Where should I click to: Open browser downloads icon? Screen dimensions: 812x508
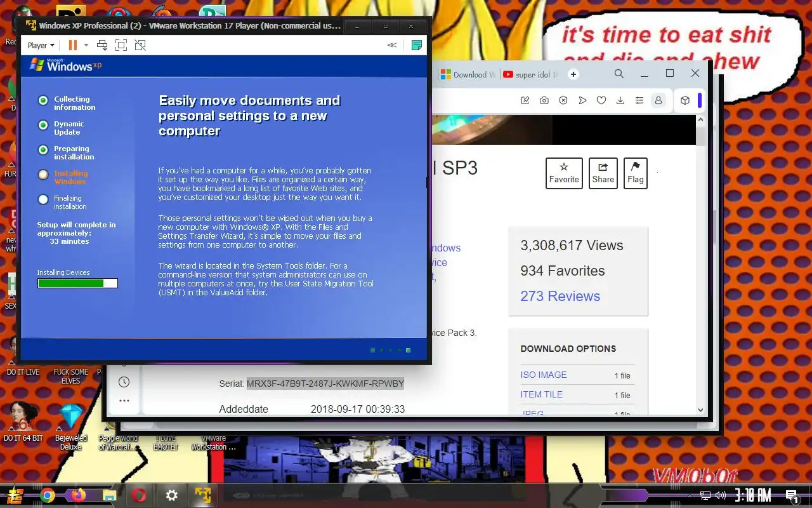[620, 100]
